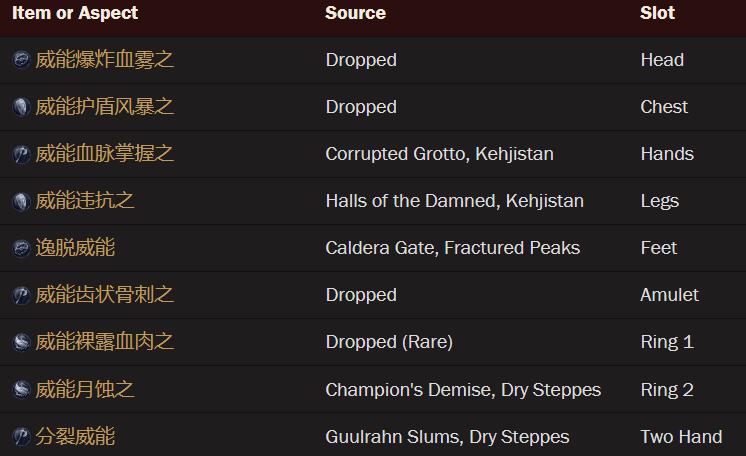
Task: Open the 威能血脉掌握之 aspect link
Action: tap(105, 154)
